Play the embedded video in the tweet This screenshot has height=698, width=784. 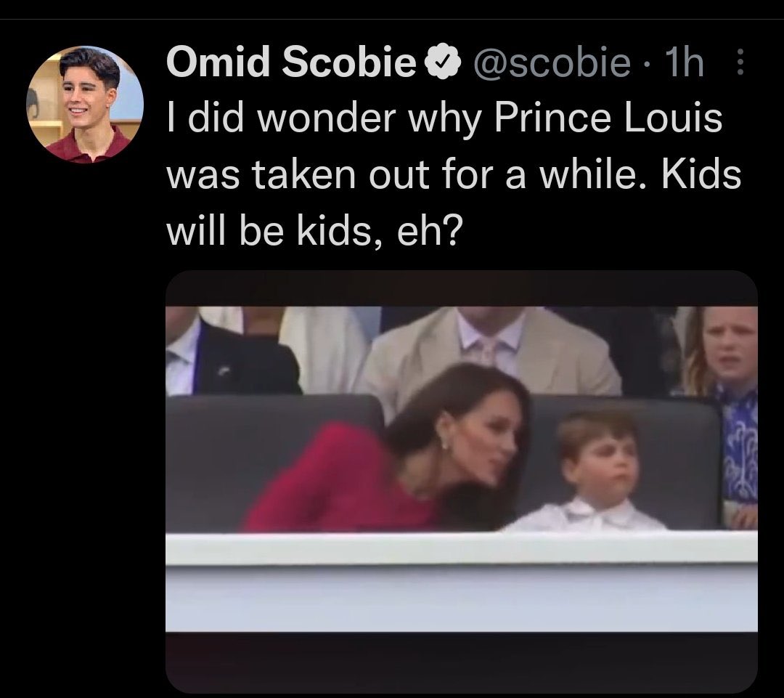[462, 482]
